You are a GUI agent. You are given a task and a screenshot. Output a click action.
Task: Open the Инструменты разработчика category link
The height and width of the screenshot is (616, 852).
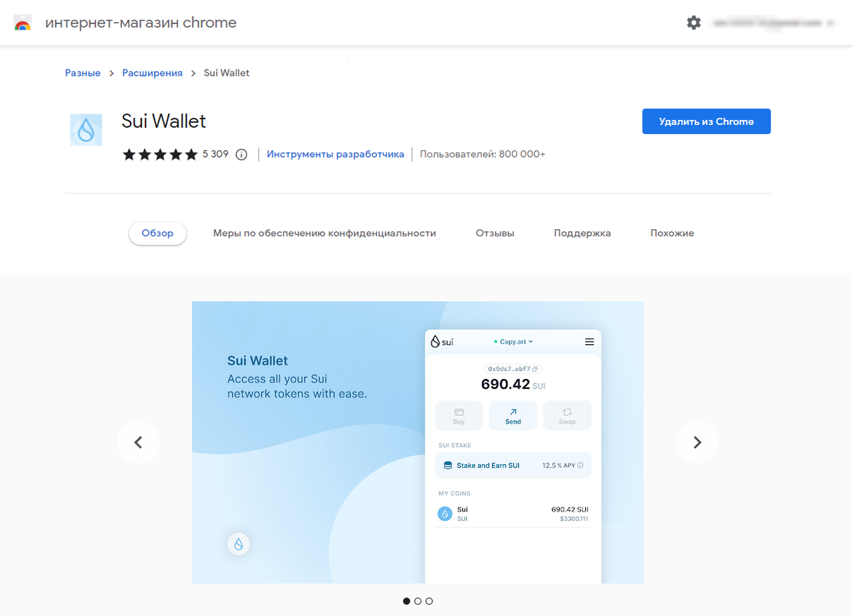[x=336, y=154]
